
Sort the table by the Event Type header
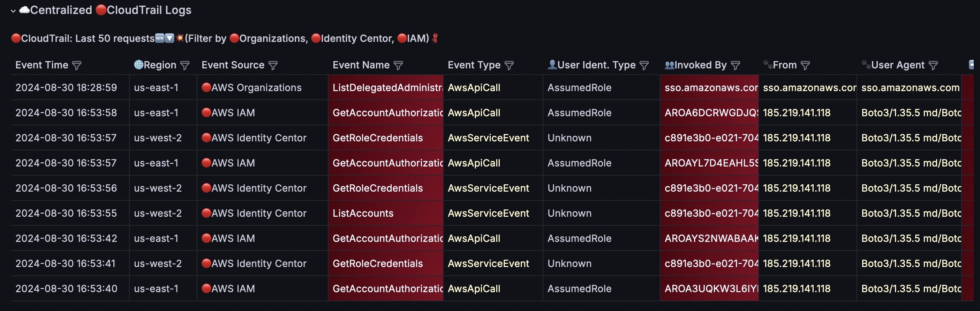tap(474, 65)
